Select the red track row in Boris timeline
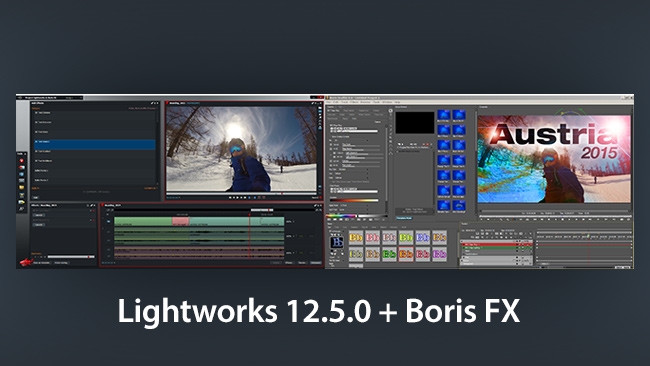The image size is (650, 366). pos(497,245)
